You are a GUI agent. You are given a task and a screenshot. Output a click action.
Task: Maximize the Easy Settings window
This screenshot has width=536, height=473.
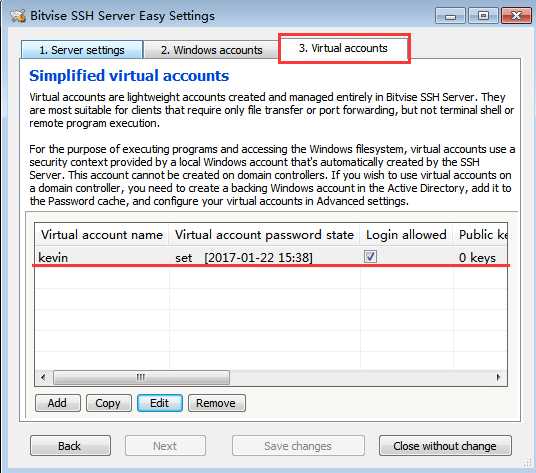tap(483, 16)
